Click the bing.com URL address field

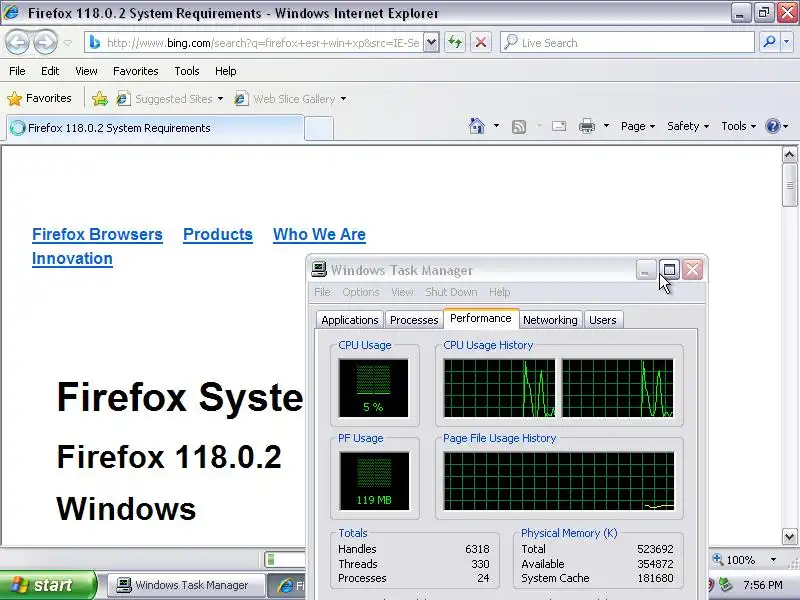click(256, 42)
